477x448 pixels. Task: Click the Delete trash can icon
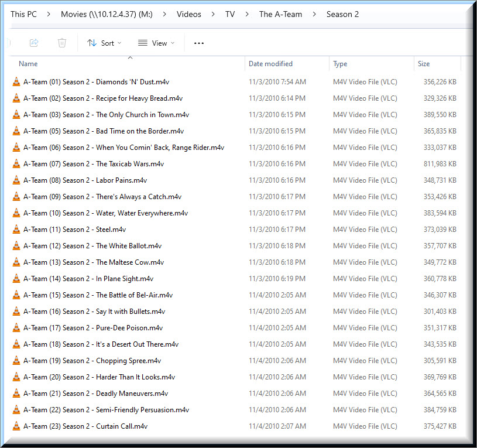[62, 43]
